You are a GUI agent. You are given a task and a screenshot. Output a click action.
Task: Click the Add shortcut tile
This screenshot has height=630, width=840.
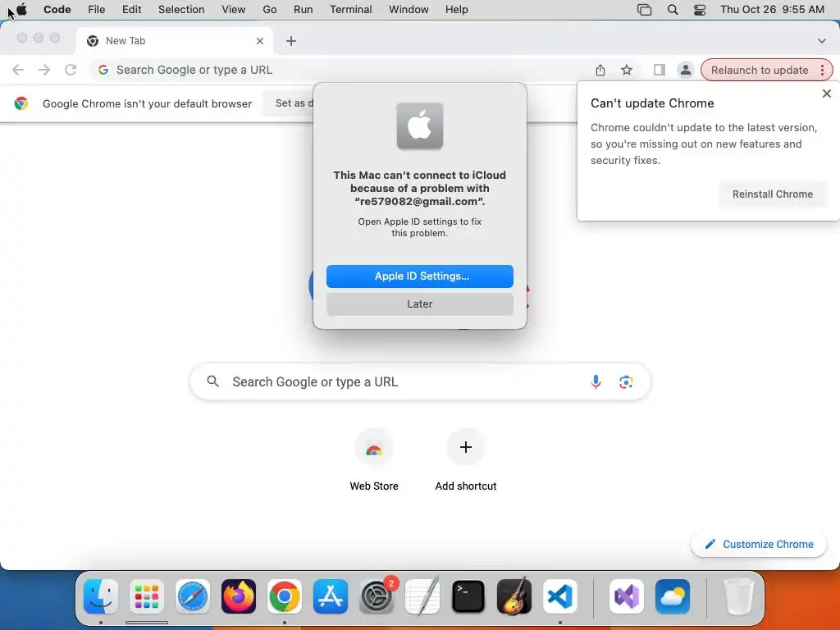466,459
